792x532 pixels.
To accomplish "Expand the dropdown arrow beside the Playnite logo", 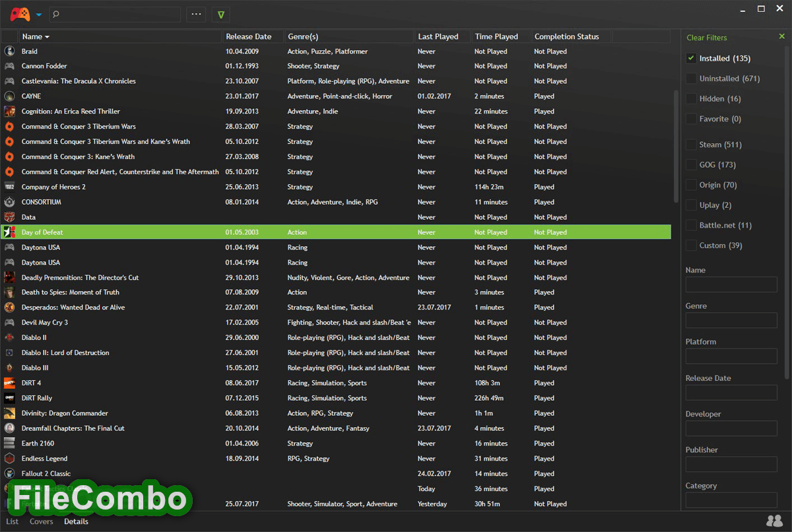I will (x=39, y=15).
